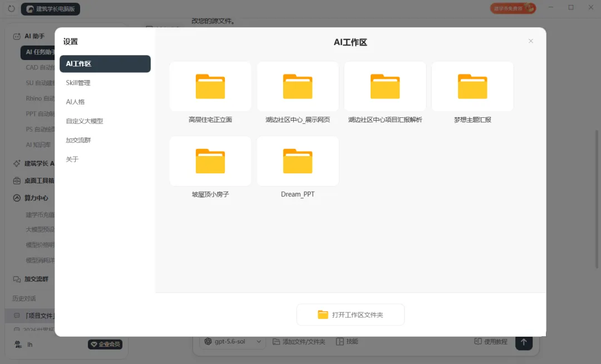Click 算力中心 icon in main sidebar
Viewport: 601px width, 364px height.
[x=17, y=198]
